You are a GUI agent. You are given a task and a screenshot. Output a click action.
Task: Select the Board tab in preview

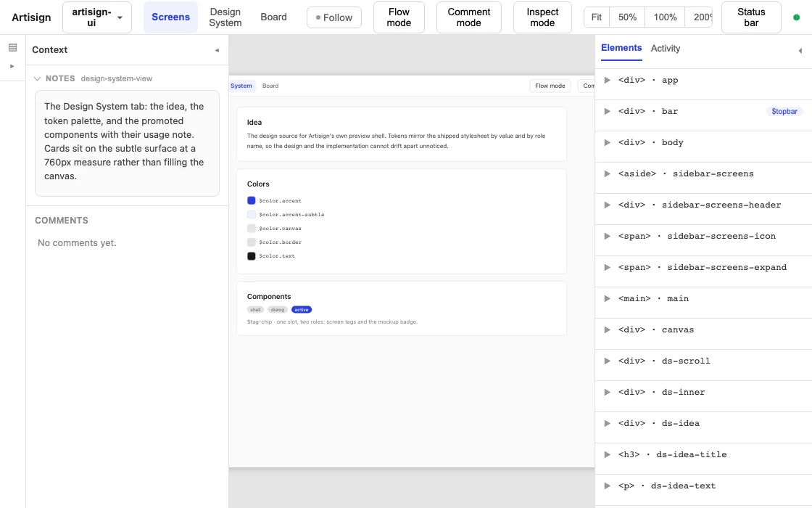point(270,86)
